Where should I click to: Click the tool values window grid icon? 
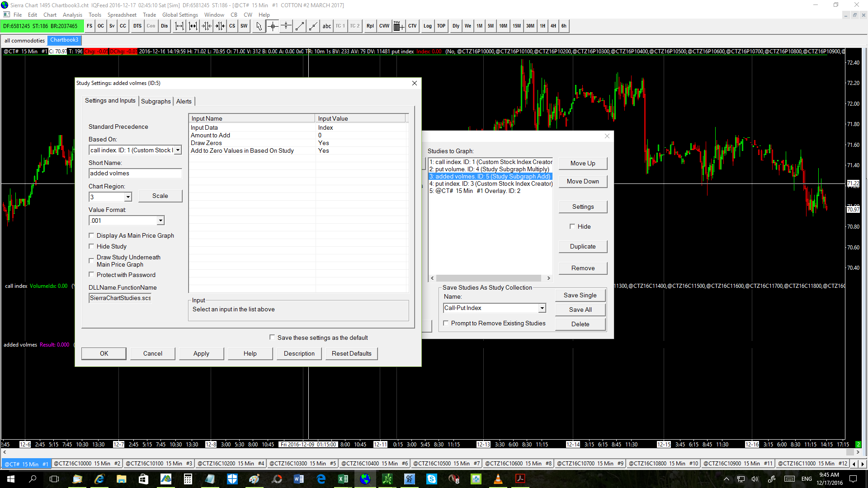[398, 26]
